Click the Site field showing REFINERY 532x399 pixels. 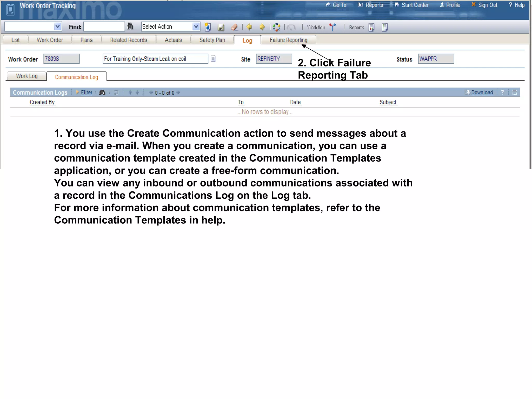pos(274,59)
